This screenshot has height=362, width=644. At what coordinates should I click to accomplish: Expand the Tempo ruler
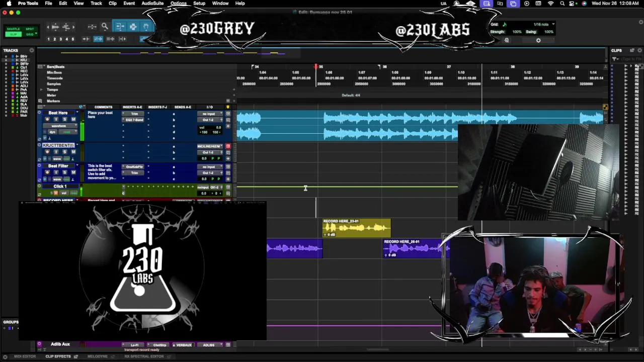[41, 89]
